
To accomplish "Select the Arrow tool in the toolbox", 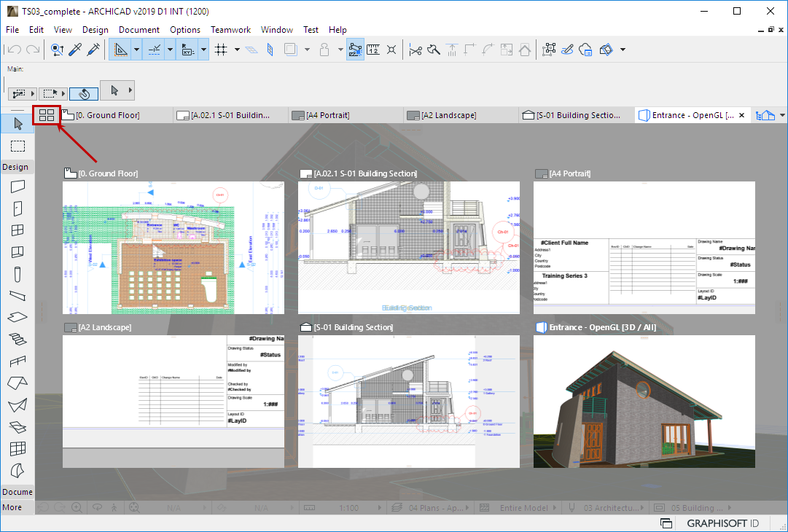I will tap(17, 123).
